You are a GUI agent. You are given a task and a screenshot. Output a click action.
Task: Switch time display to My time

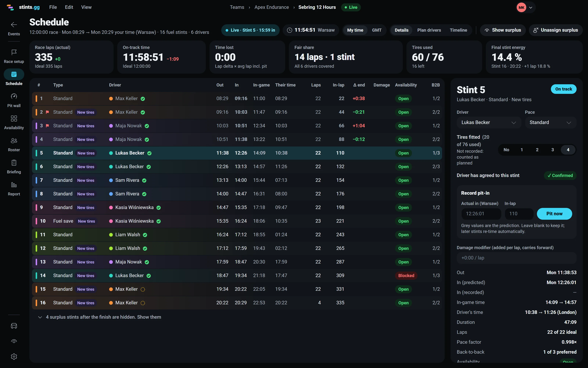click(x=355, y=30)
